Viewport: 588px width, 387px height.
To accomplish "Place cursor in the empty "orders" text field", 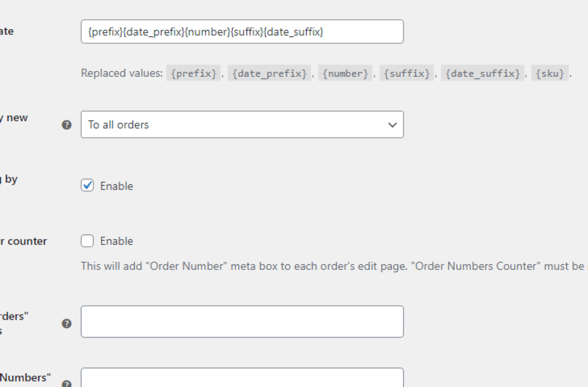I will coord(241,321).
